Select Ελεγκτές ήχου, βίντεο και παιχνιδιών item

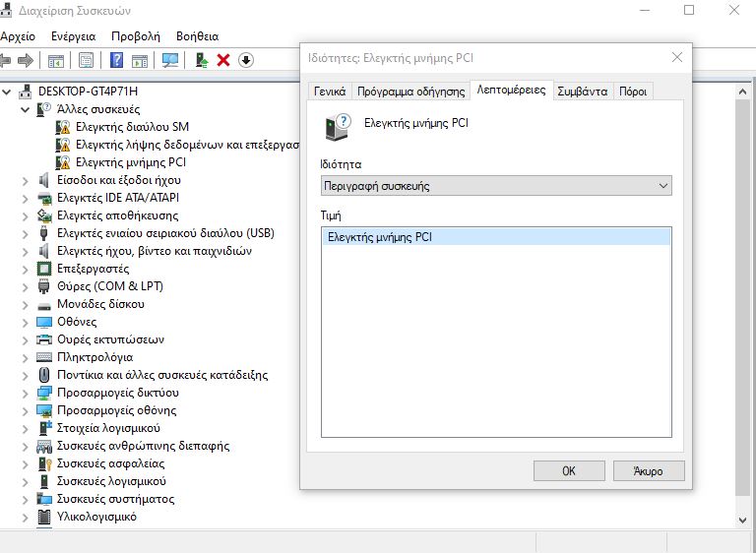point(155,251)
